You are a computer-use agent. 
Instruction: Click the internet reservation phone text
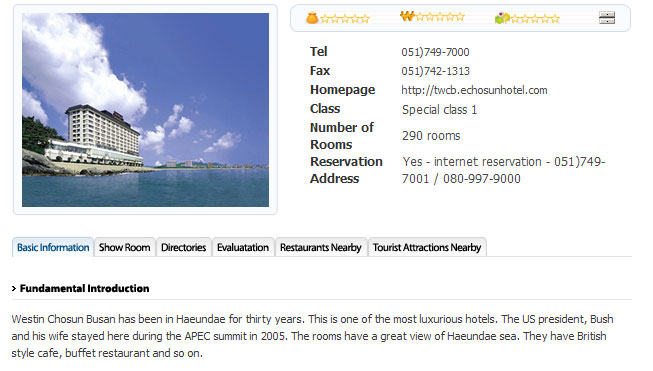503,170
